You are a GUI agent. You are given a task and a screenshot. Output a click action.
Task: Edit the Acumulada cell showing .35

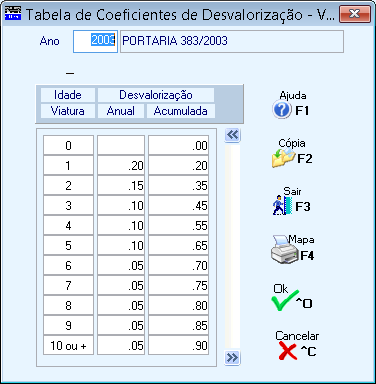[x=179, y=185]
